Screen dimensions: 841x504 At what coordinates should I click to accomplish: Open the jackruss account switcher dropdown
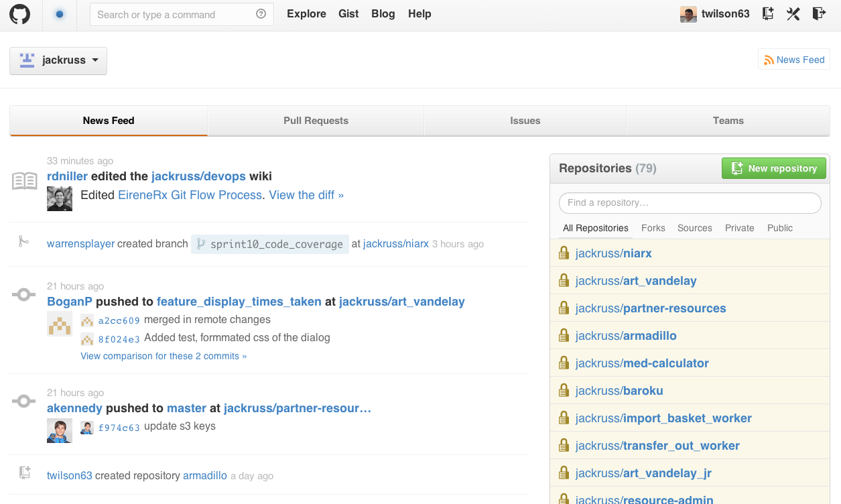(x=58, y=60)
